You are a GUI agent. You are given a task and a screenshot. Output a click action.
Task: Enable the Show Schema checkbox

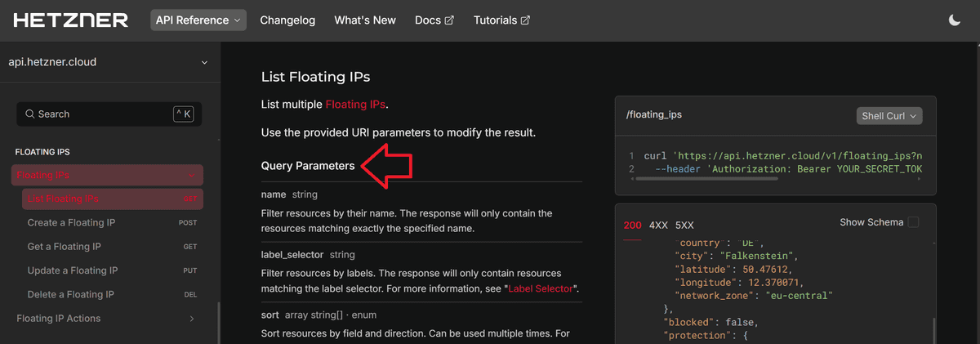(x=913, y=222)
